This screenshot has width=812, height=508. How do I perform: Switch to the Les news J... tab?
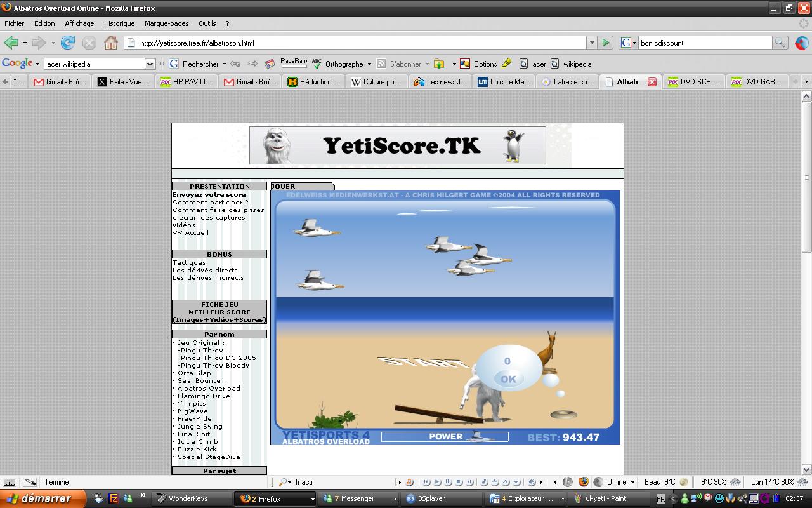point(440,82)
